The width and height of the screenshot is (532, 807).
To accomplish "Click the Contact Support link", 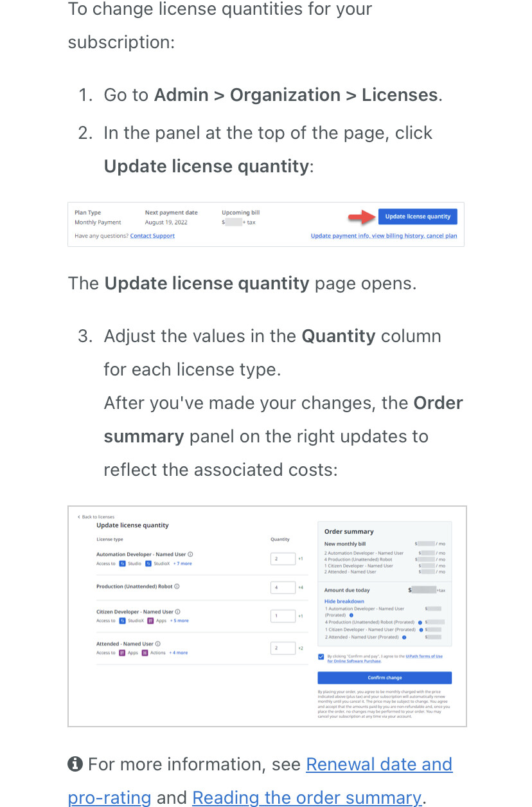I will coord(152,236).
